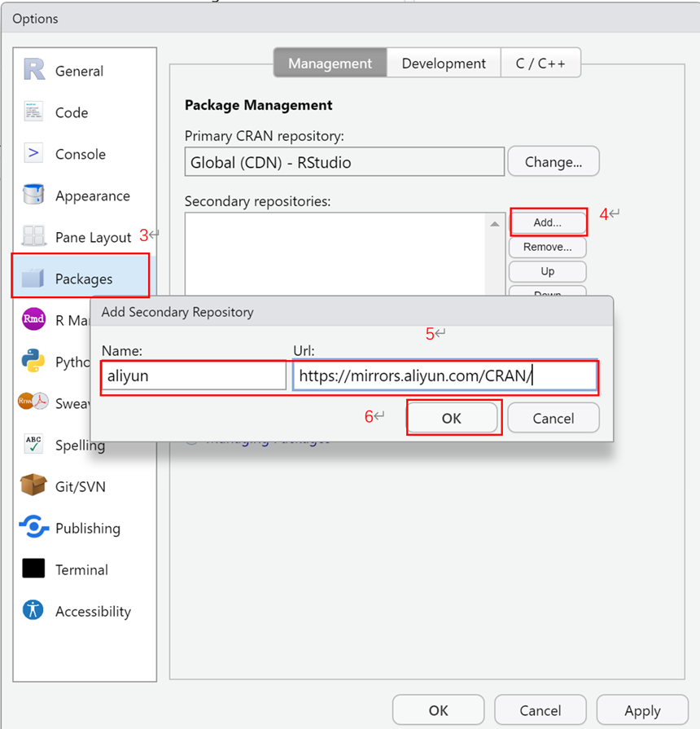Click the Add... secondary repository button
The width and height of the screenshot is (700, 729).
click(x=548, y=222)
